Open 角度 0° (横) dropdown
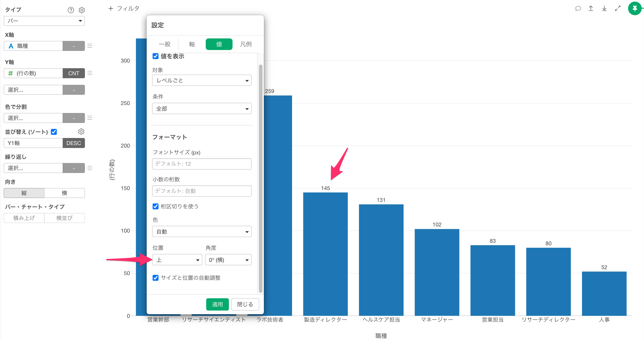 click(x=228, y=260)
